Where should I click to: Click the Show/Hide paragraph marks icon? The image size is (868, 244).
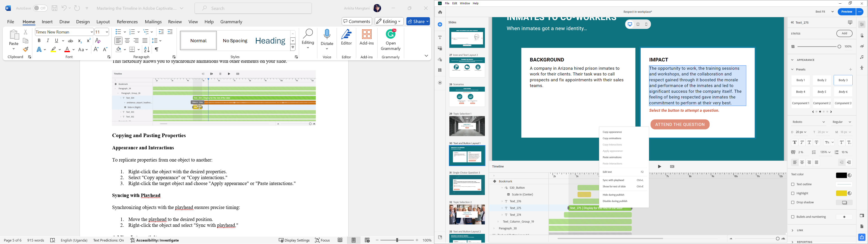coord(157,49)
